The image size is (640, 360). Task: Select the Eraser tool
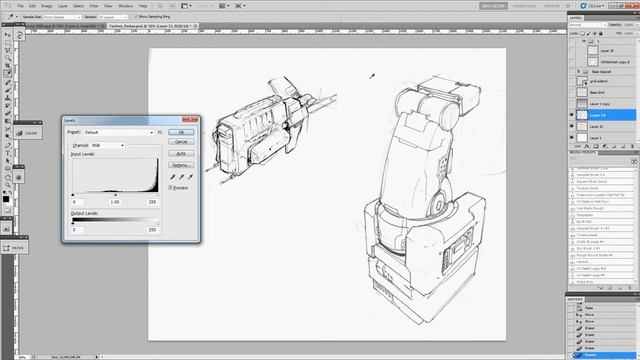[7, 113]
